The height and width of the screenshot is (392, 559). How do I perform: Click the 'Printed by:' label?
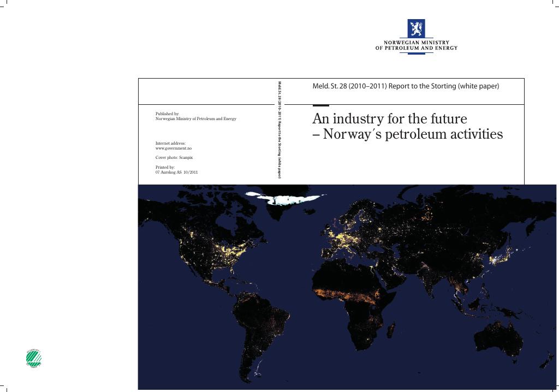[x=165, y=167]
